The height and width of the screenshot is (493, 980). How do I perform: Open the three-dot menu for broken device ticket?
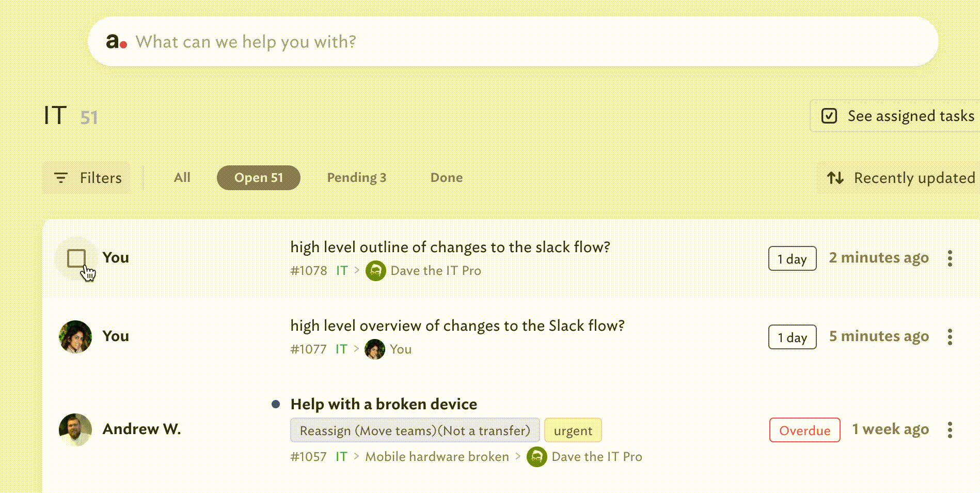950,430
